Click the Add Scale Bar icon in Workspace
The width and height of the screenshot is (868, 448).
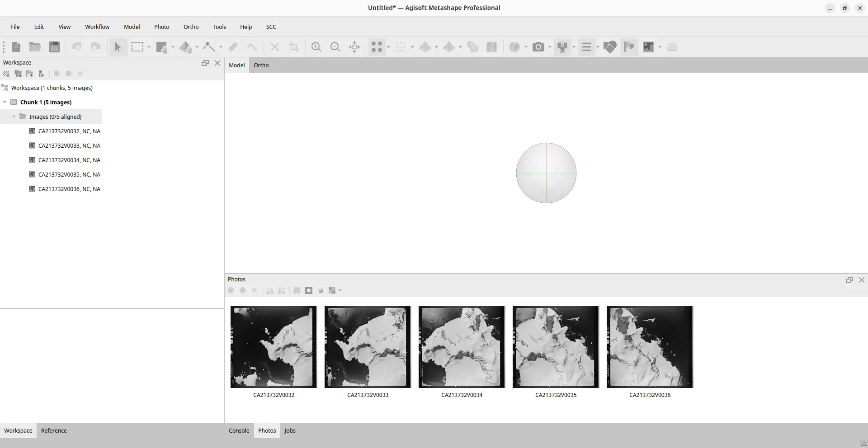pyautogui.click(x=41, y=74)
